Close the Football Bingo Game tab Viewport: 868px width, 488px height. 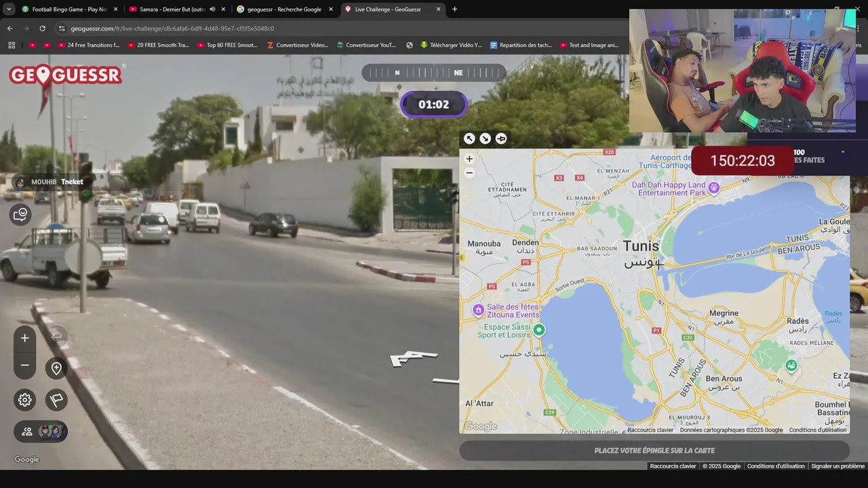[x=115, y=9]
